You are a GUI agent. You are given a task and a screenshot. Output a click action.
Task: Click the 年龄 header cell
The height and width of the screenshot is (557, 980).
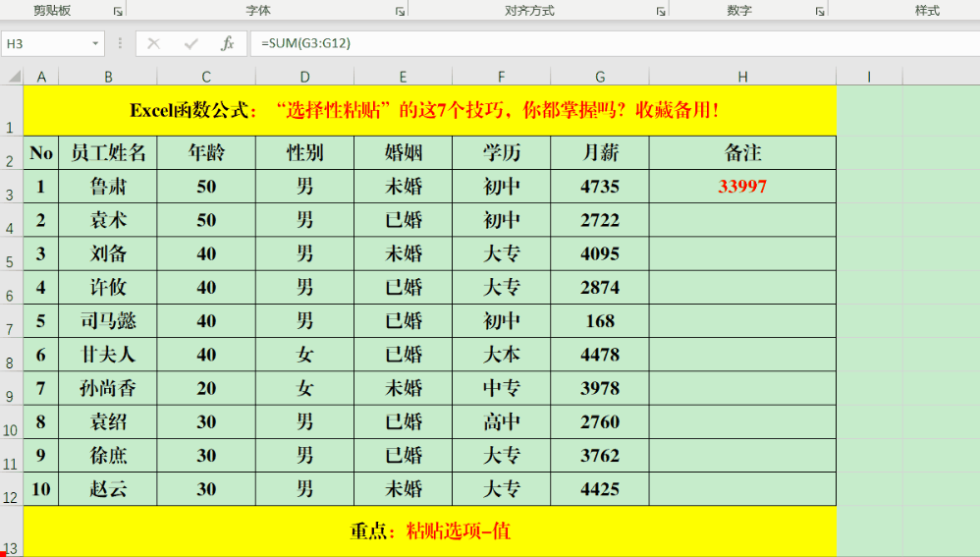pyautogui.click(x=206, y=153)
